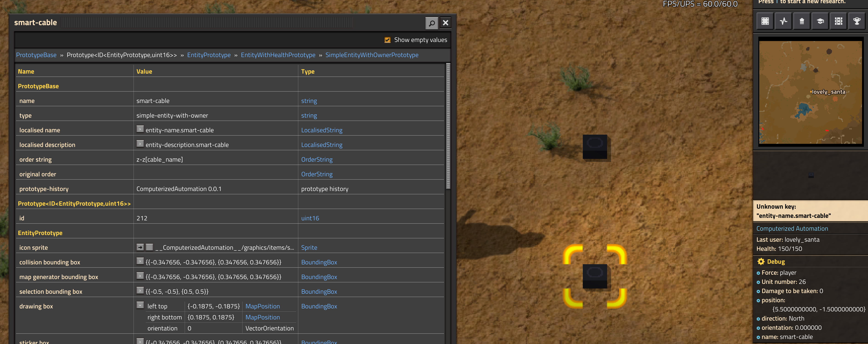
Task: Click the prototype table vertical scrollbar
Action: [x=448, y=126]
